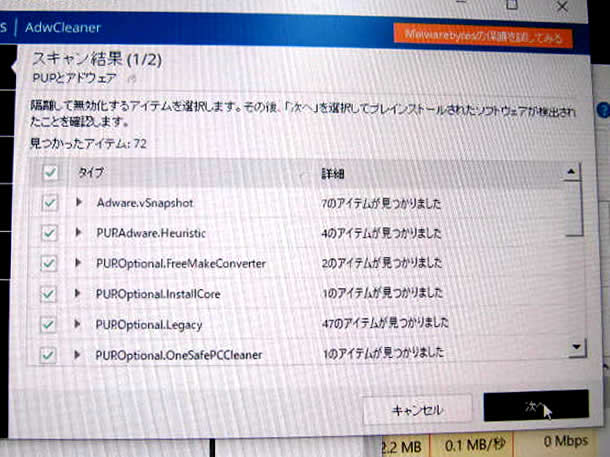Viewport: 610px width, 457px height.
Task: Click '2のアイテムが見つかりました' detail text
Action: pos(382,263)
